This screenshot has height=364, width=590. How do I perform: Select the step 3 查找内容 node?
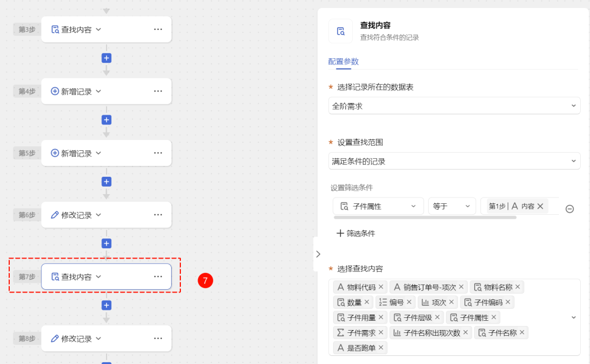tap(107, 29)
